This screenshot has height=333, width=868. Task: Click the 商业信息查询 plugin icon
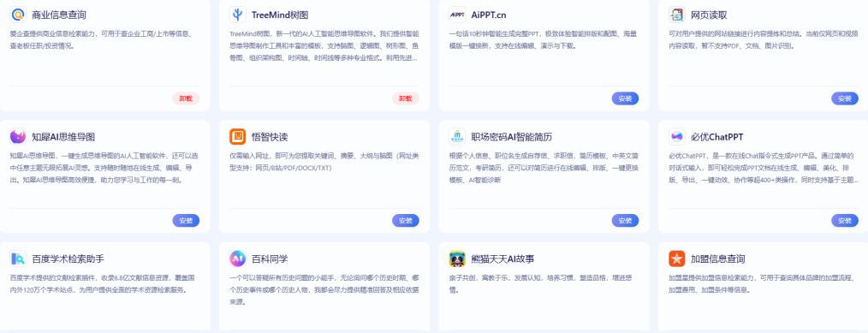click(18, 15)
